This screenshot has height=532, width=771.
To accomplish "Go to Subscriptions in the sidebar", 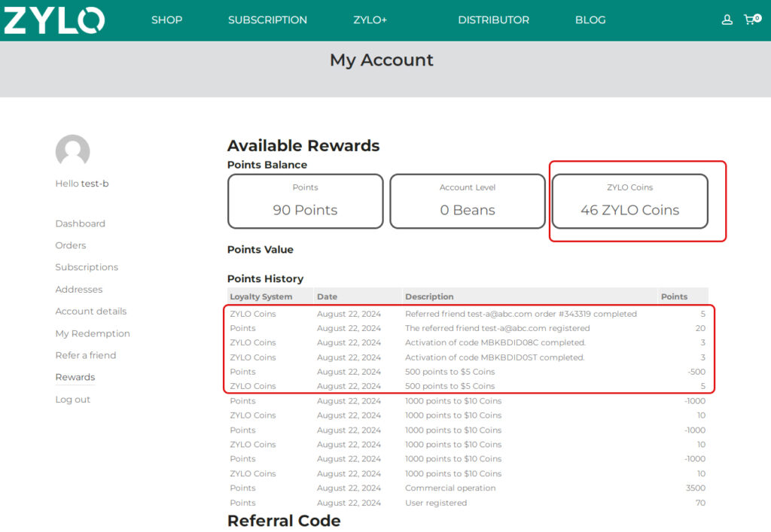I will pos(87,267).
